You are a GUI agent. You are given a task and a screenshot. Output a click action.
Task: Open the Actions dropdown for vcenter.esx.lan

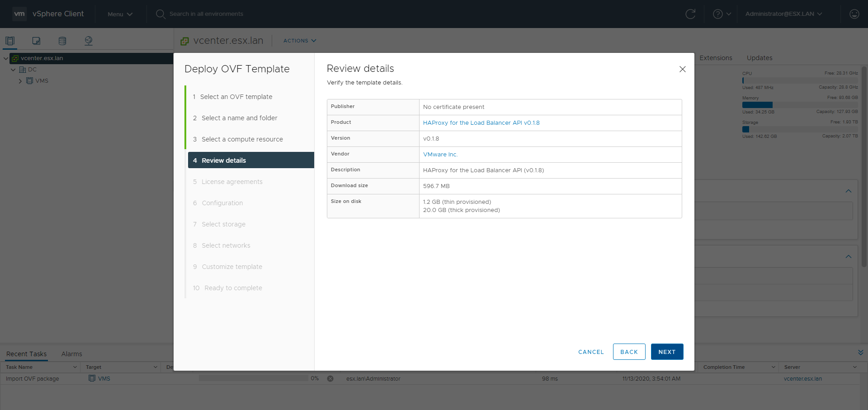pyautogui.click(x=299, y=41)
